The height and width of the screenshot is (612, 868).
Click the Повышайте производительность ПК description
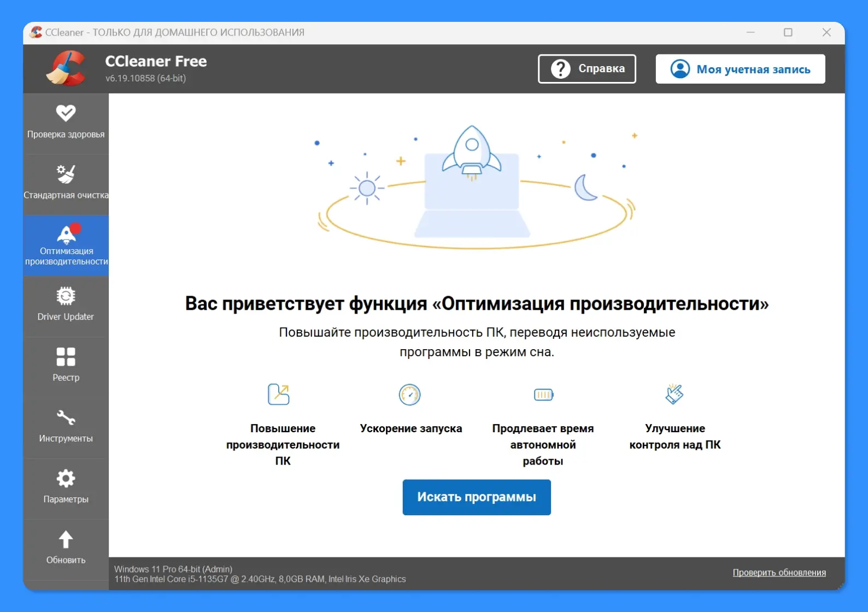tap(477, 342)
